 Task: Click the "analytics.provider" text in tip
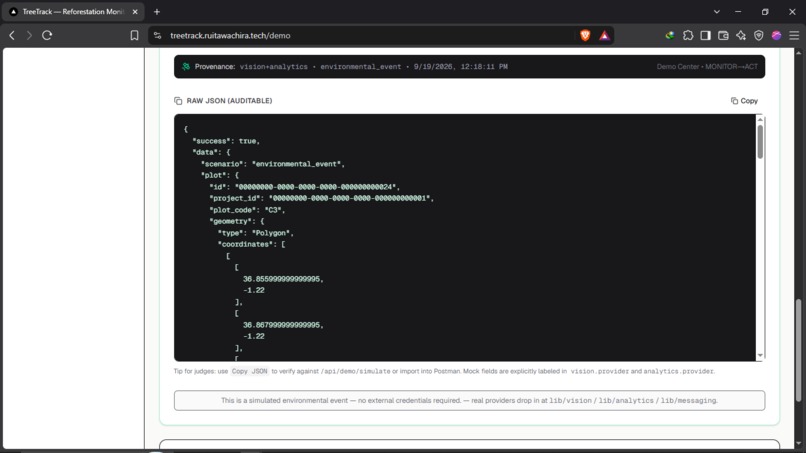coord(679,371)
